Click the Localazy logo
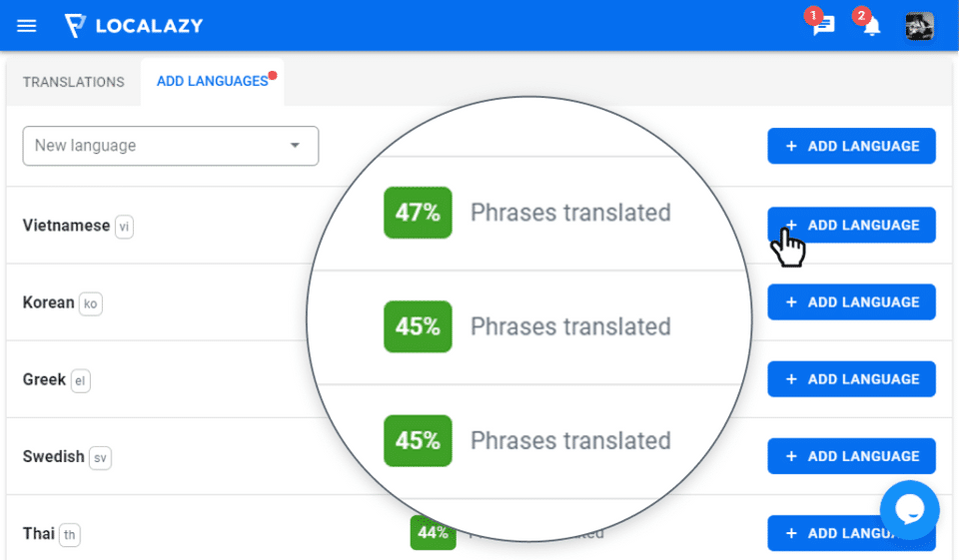The width and height of the screenshot is (959, 560). pyautogui.click(x=133, y=25)
